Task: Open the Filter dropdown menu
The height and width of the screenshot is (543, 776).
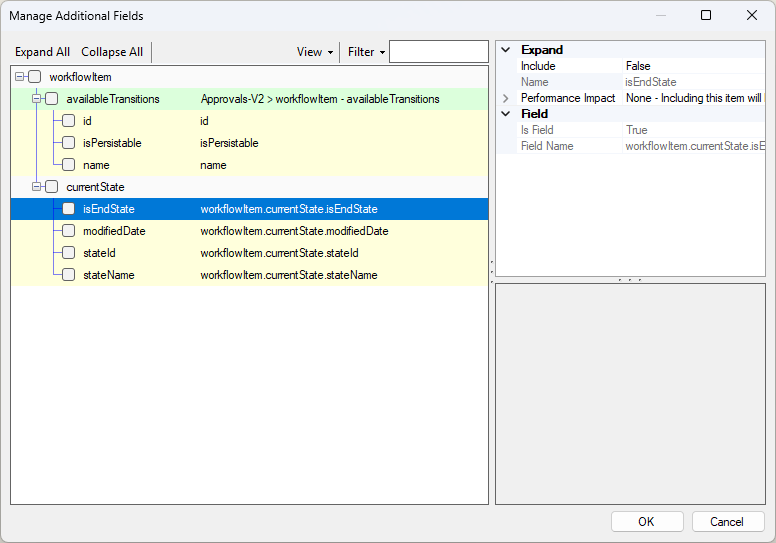Action: coord(366,52)
